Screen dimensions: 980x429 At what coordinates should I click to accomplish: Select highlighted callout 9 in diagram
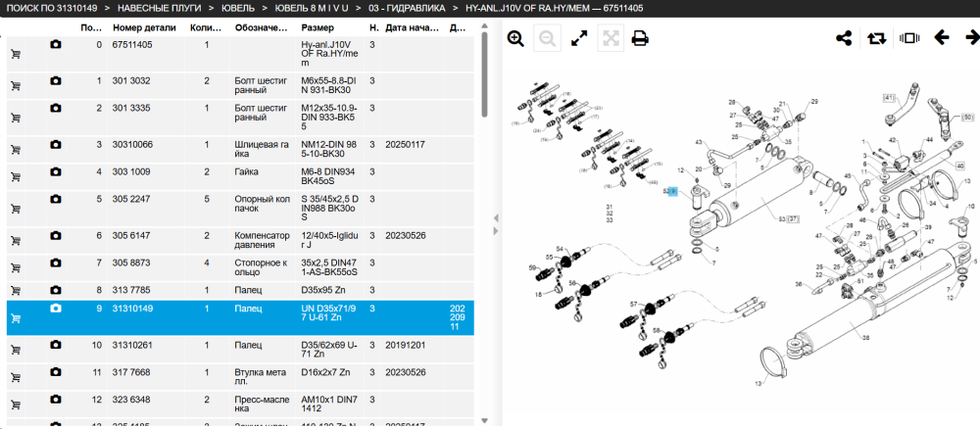point(673,192)
